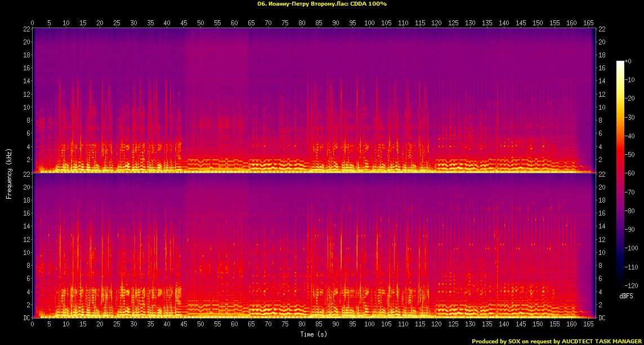Click the 0 second mark on the bottom time axis

pyautogui.click(x=33, y=324)
